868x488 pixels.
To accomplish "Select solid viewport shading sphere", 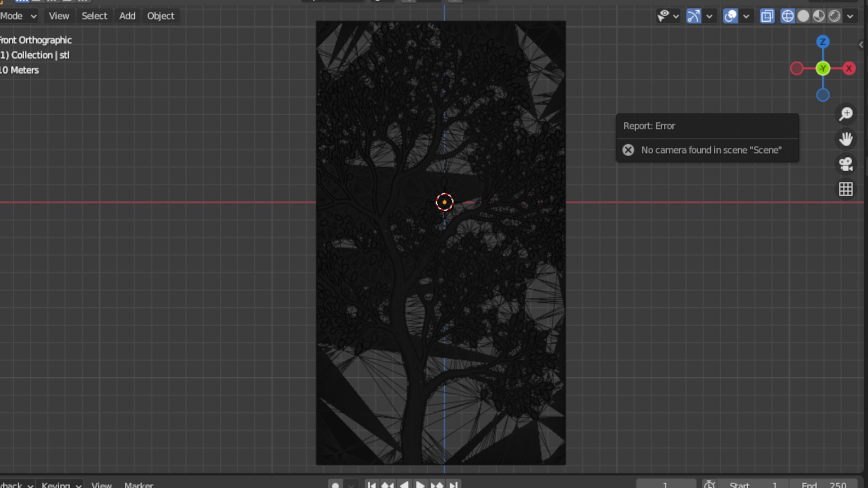I will point(803,16).
